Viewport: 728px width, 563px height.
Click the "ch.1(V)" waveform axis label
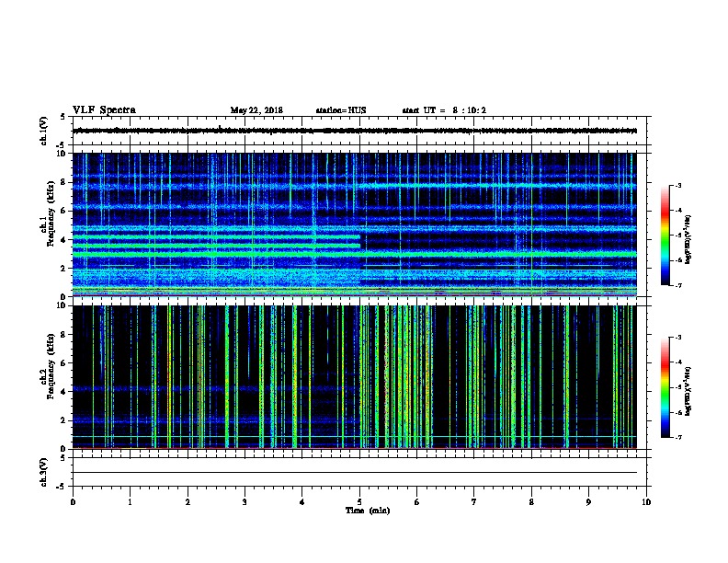43,131
